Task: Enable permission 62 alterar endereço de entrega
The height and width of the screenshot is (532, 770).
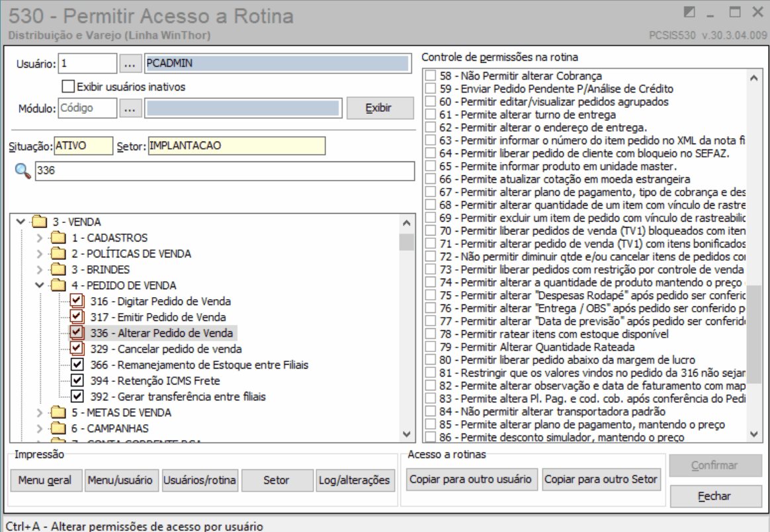Action: click(430, 127)
